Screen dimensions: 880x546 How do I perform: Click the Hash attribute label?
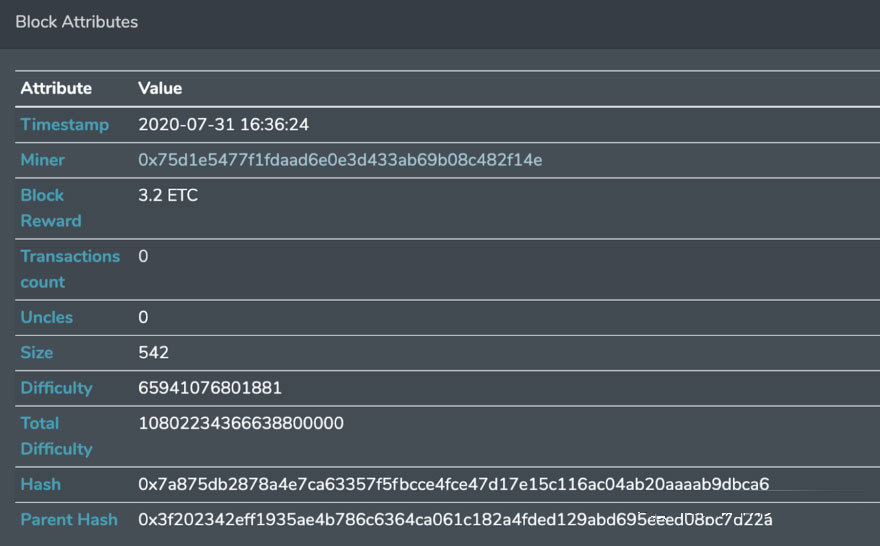click(40, 484)
